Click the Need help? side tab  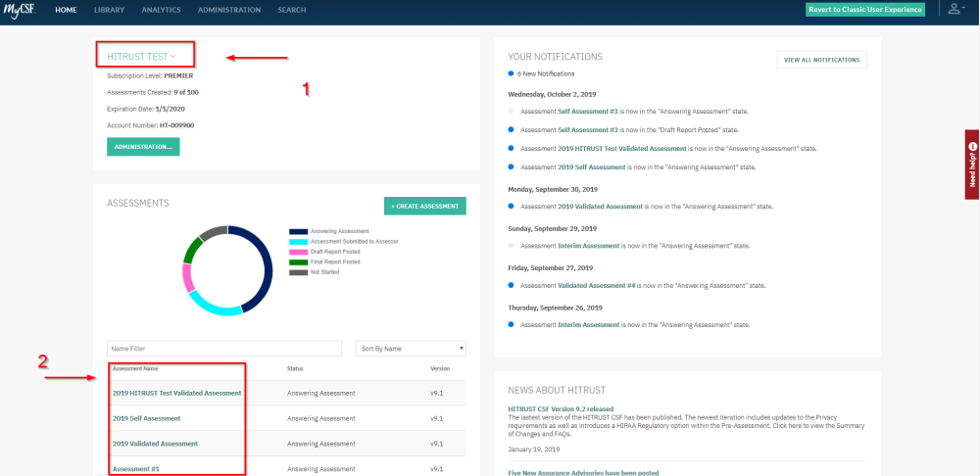pos(972,165)
